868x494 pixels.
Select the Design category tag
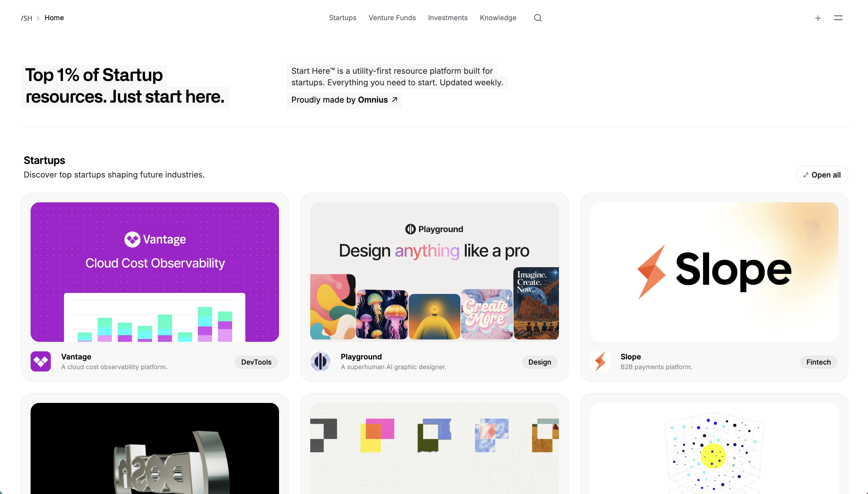[539, 362]
